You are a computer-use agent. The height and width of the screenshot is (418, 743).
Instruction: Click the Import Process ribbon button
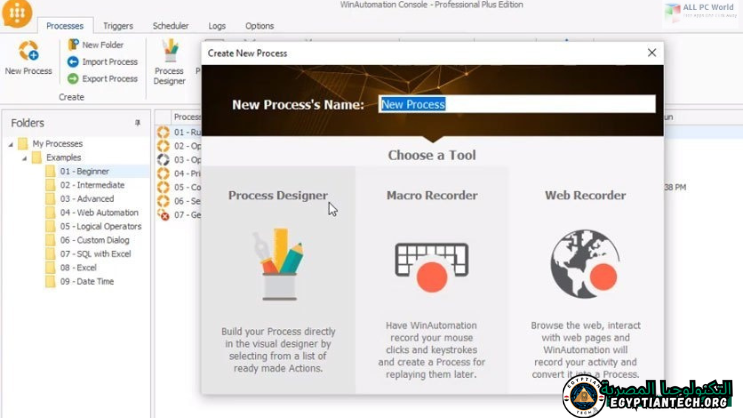[102, 62]
